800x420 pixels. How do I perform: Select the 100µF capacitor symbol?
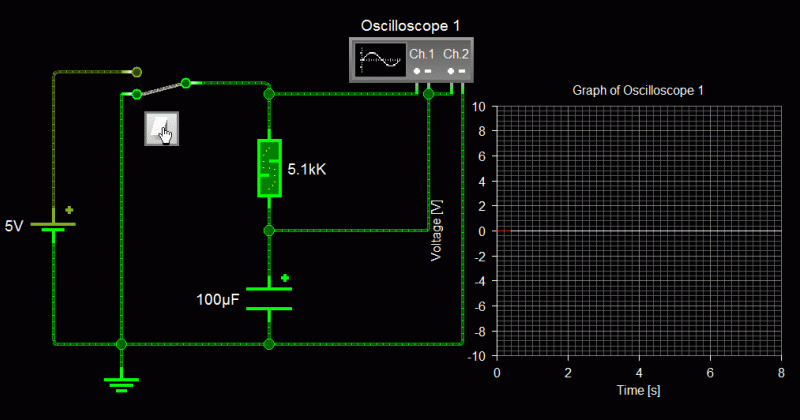coord(269,299)
